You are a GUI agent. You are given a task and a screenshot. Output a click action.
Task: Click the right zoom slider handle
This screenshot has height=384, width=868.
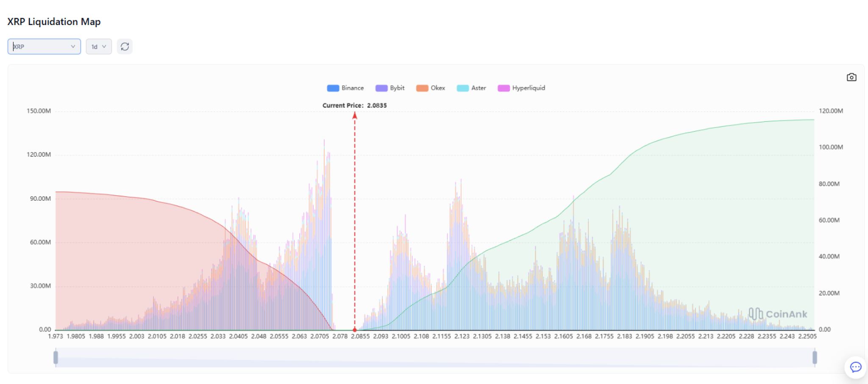(x=815, y=358)
